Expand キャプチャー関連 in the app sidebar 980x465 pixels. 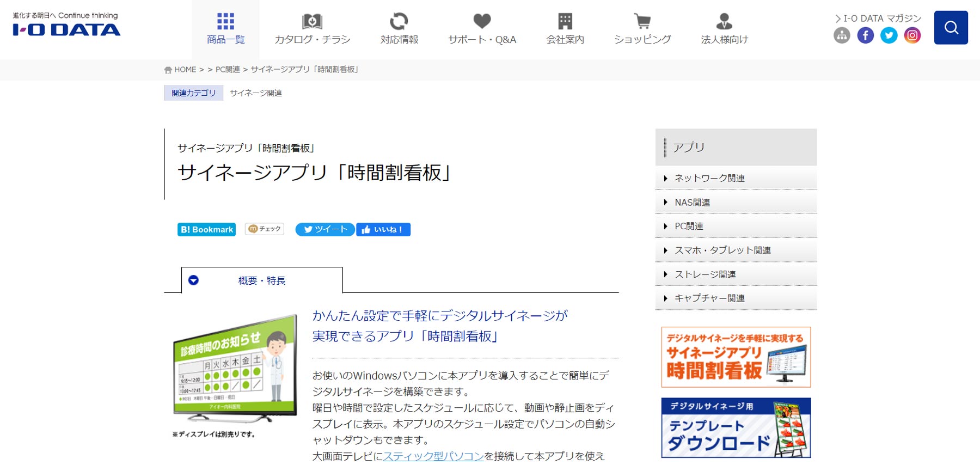(x=736, y=298)
